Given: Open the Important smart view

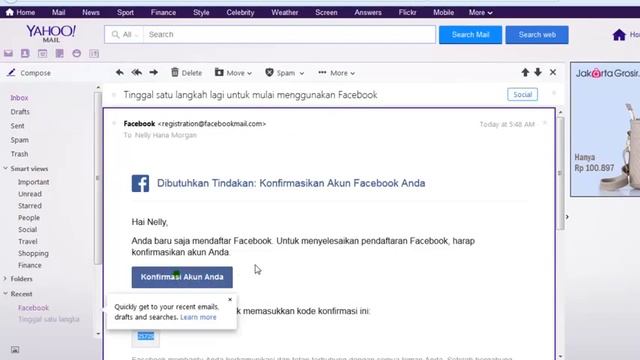Looking at the screenshot, I should (x=33, y=182).
